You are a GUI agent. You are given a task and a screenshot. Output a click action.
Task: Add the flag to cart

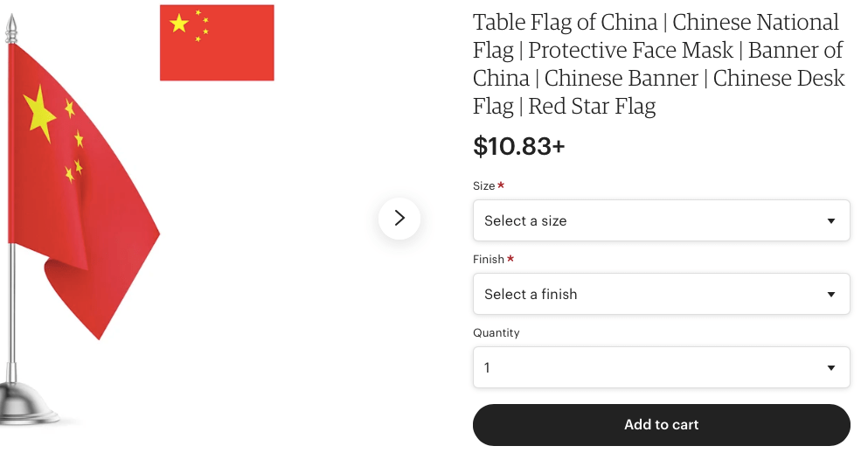tap(661, 425)
